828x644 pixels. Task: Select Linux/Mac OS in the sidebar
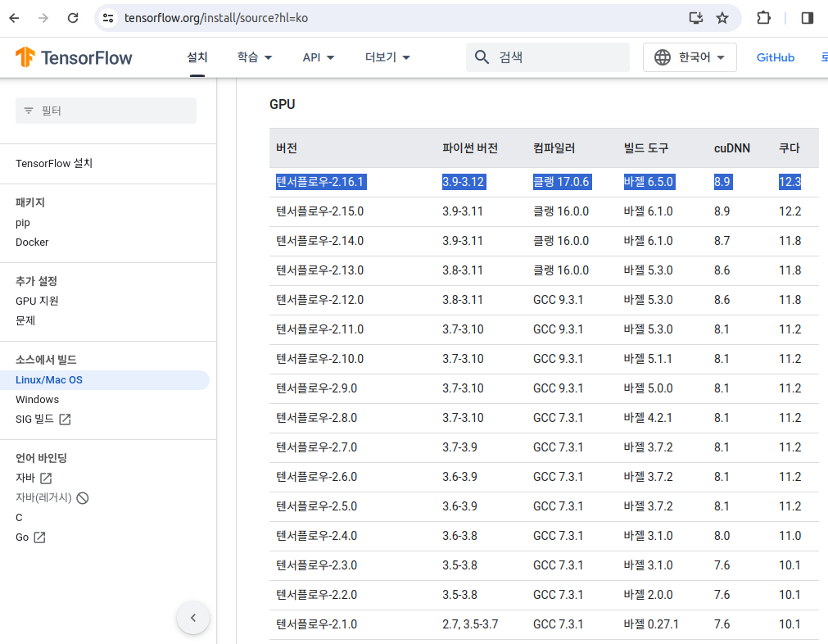[105, 380]
